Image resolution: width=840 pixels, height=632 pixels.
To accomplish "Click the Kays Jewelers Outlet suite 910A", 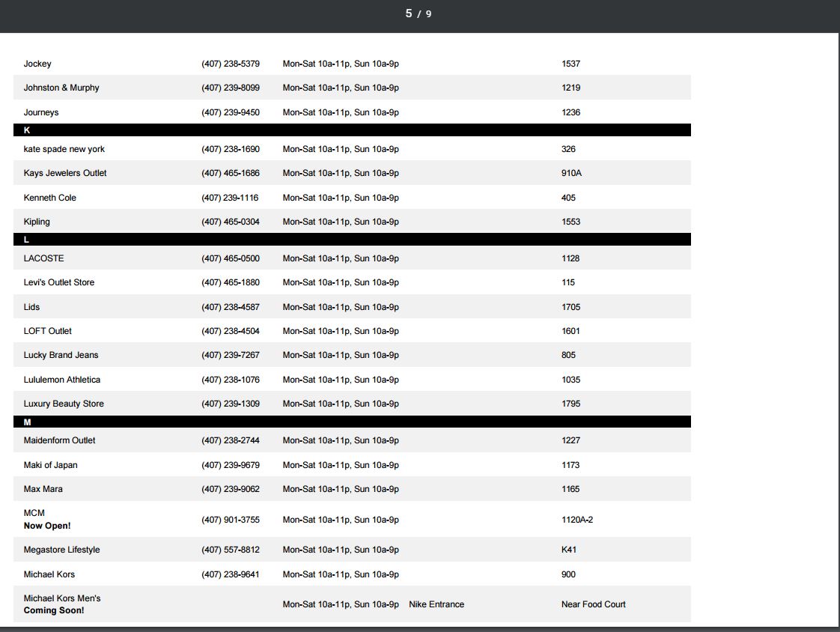I will (571, 173).
